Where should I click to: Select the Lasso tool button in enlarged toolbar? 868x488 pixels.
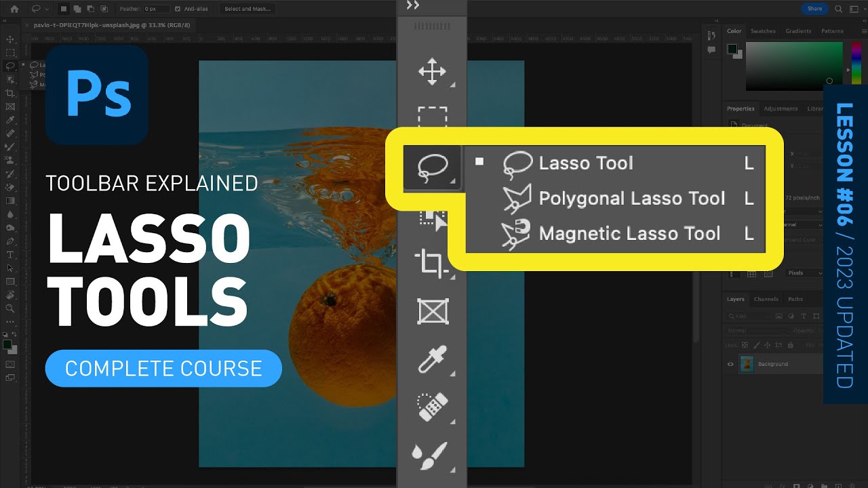click(x=432, y=167)
